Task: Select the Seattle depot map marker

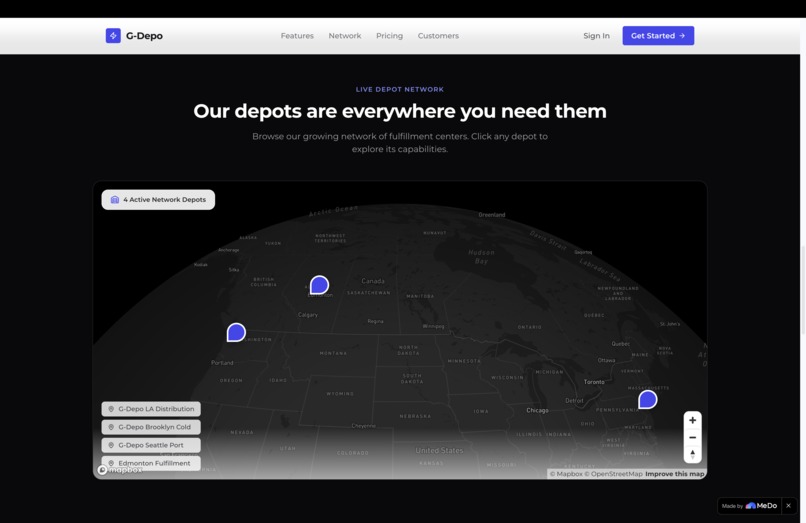Action: (x=236, y=332)
